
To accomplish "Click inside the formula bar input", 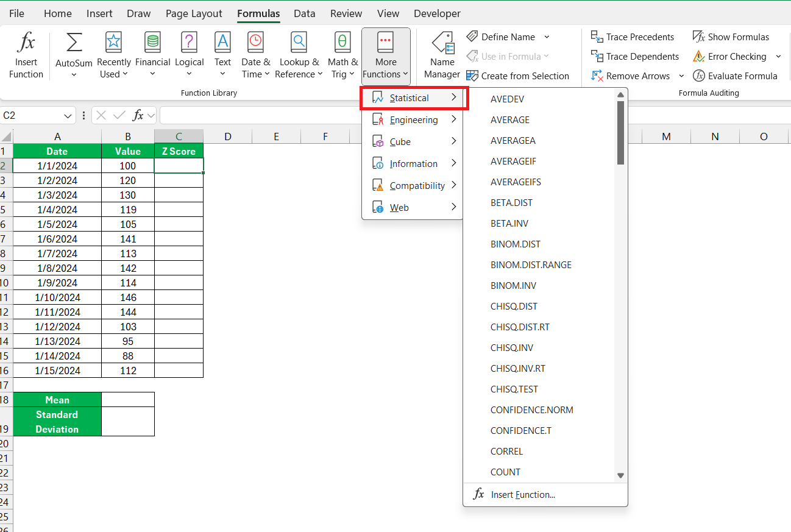I will [475, 115].
